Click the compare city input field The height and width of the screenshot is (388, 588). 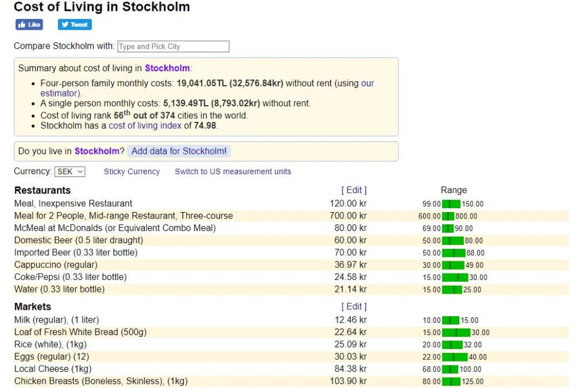[x=173, y=47]
